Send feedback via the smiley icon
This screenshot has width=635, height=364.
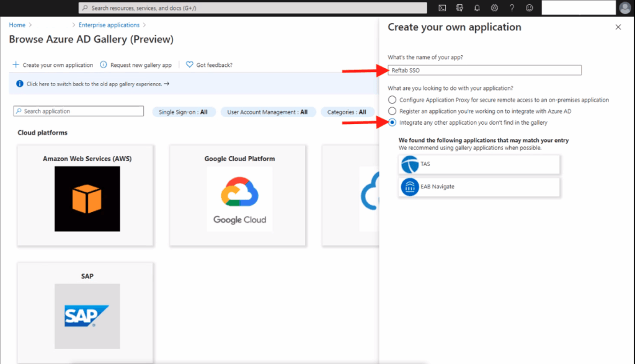point(528,7)
